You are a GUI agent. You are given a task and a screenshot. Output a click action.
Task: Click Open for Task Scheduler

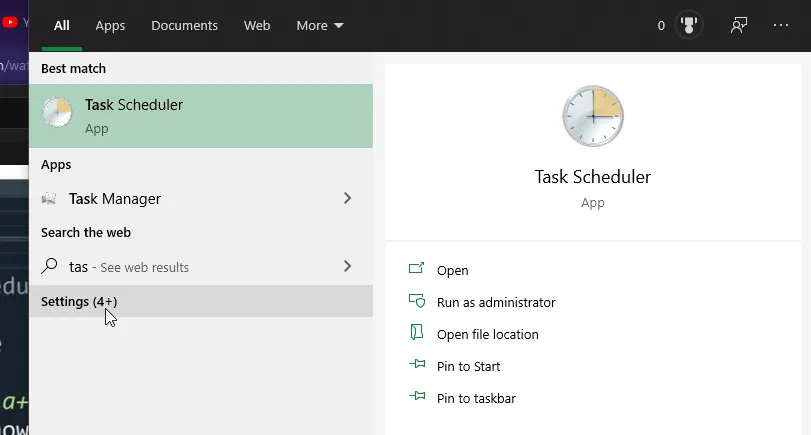point(453,271)
